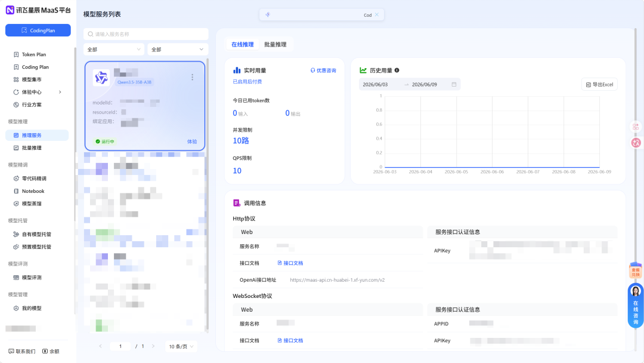Open the 10 条/页 page size dropdown
This screenshot has height=363, width=644.
pos(181,346)
